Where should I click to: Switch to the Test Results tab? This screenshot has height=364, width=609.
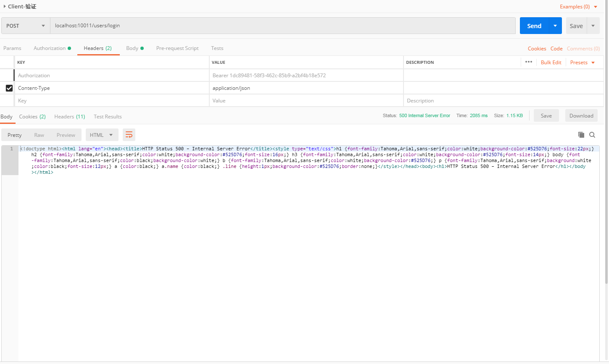point(108,116)
